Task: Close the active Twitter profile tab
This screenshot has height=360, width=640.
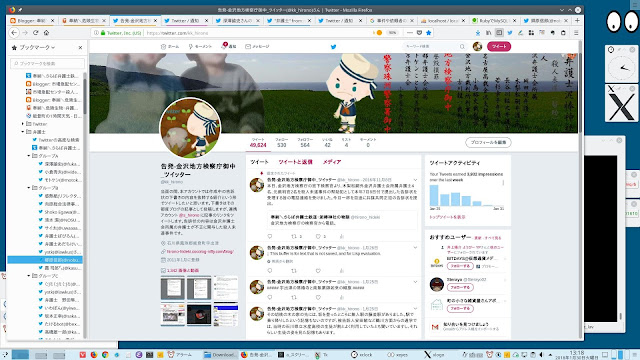Action: click(155, 20)
